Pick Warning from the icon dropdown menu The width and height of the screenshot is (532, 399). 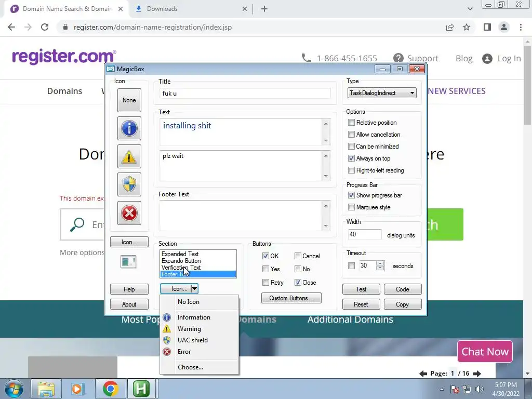tap(199, 329)
